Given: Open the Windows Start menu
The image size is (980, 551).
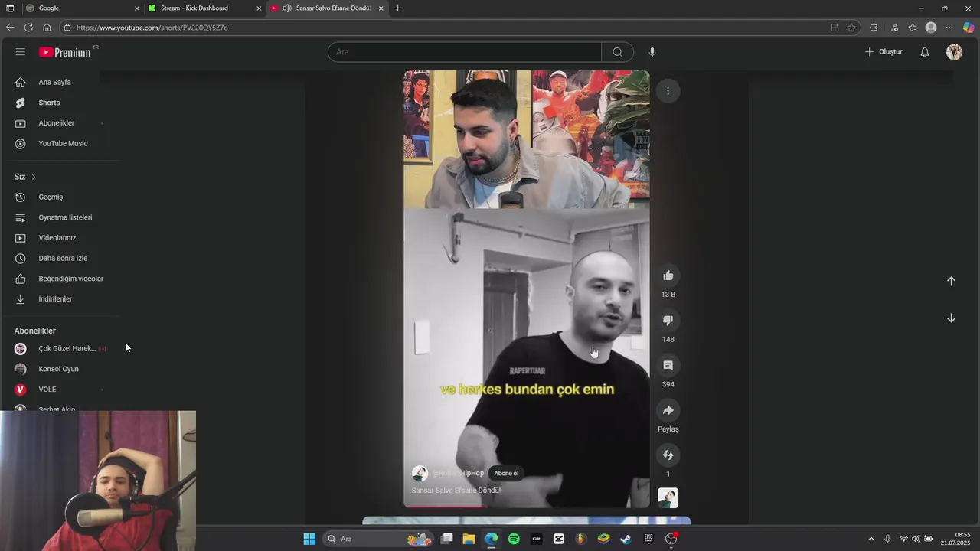Looking at the screenshot, I should pos(309,539).
